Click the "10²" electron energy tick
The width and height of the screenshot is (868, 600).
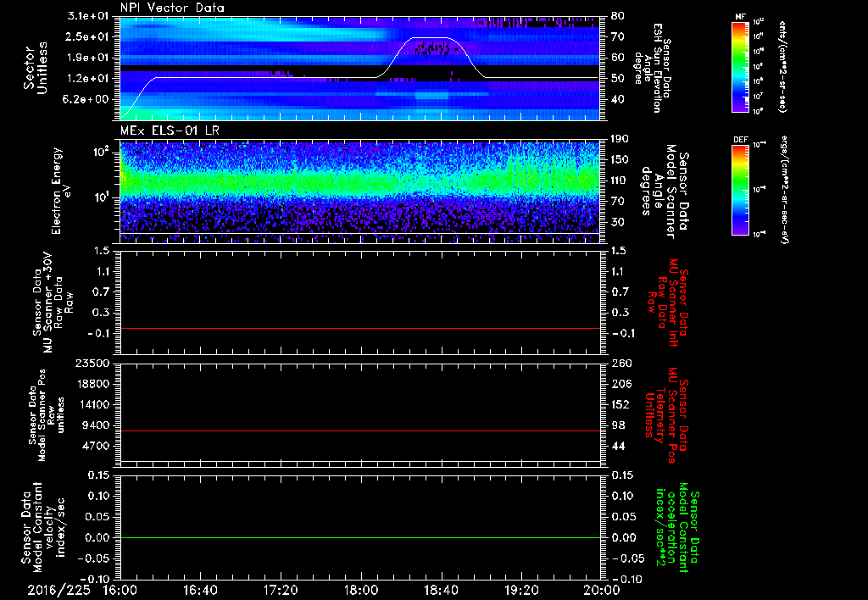tap(101, 151)
